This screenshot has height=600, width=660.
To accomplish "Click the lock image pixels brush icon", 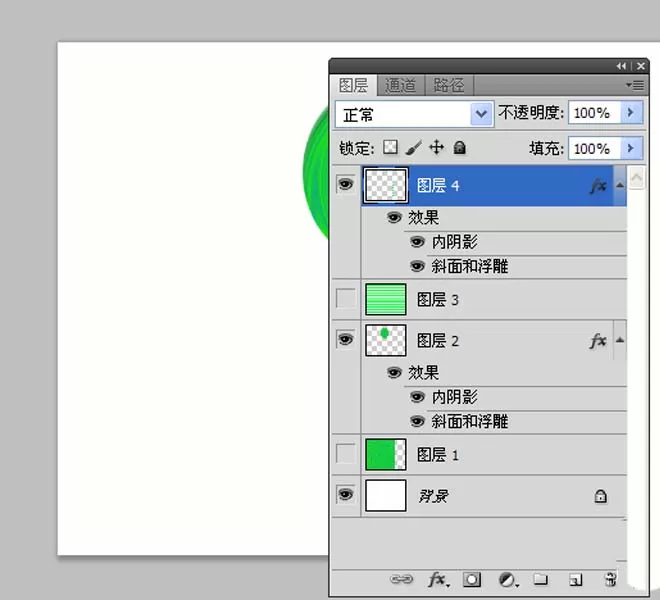I will click(414, 148).
